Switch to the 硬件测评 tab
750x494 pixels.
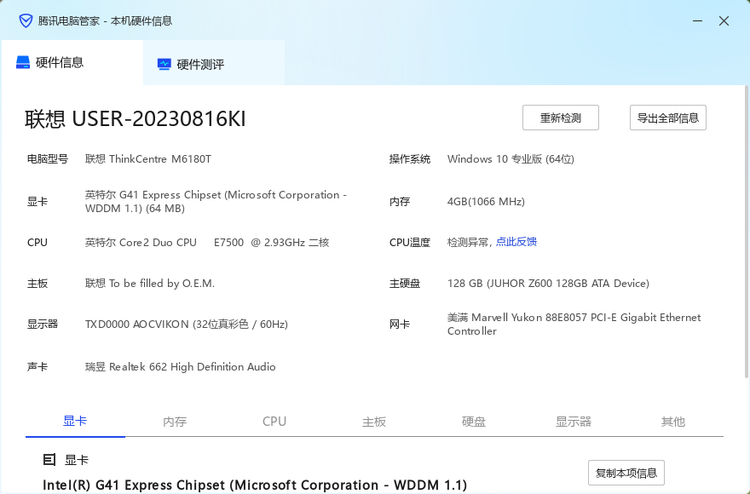coord(200,65)
